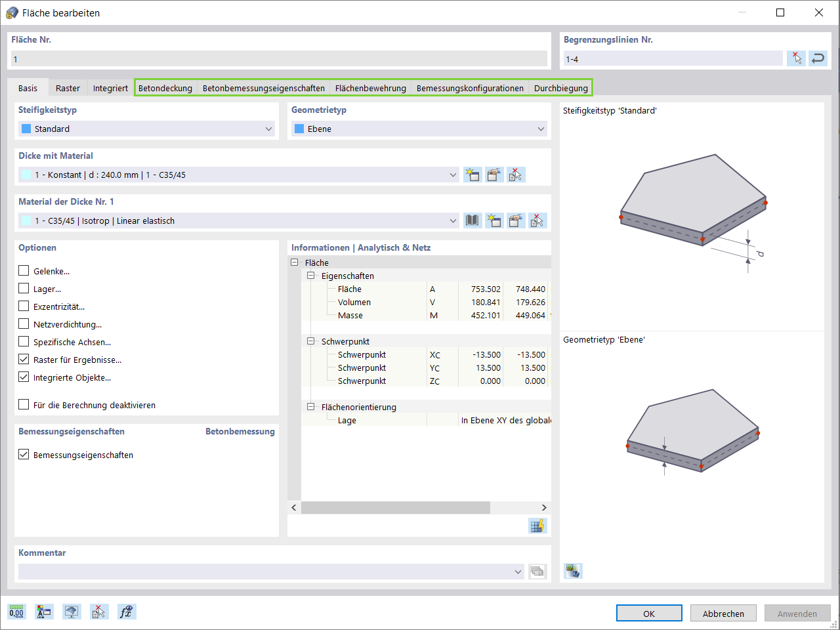Disable the Integrierte Objekte... checkbox

point(24,377)
